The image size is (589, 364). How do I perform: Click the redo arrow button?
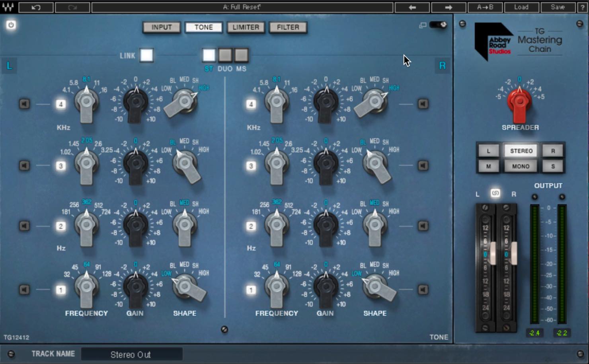tap(72, 7)
